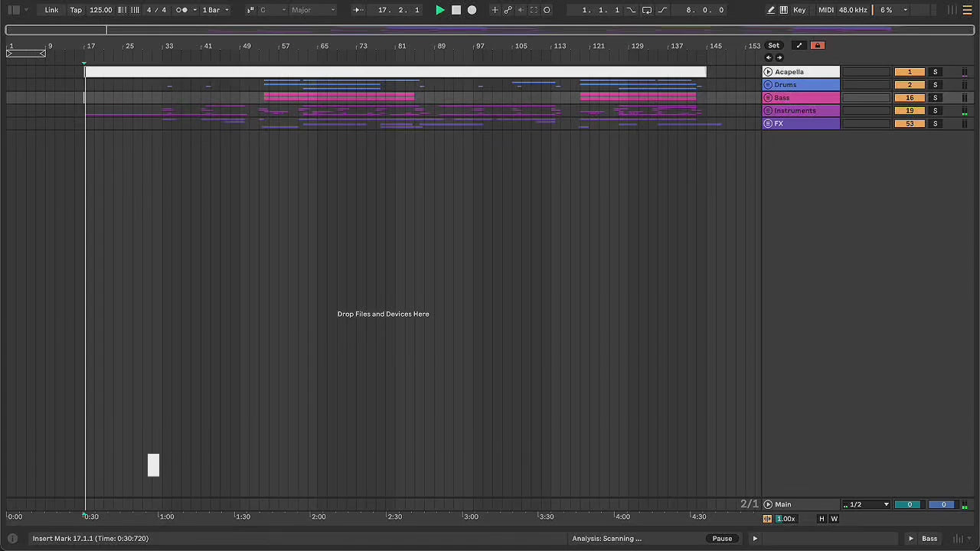The height and width of the screenshot is (551, 980).
Task: Click the Key map mode button
Action: (799, 10)
